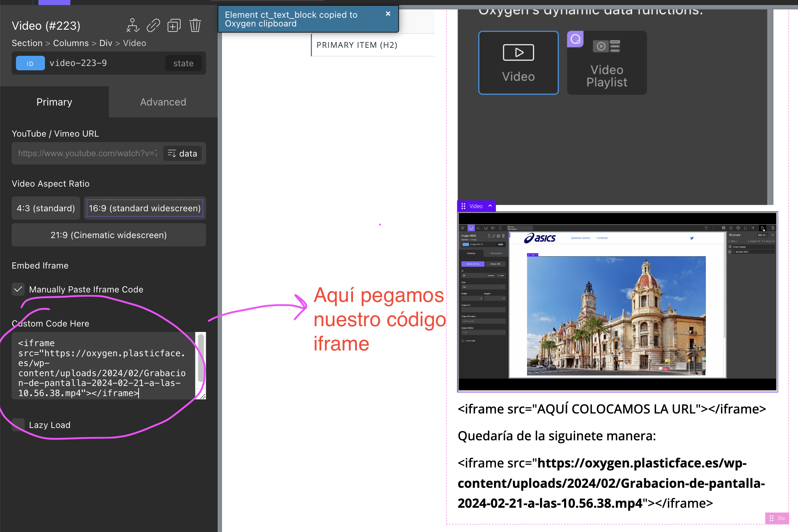Click Columns in the breadcrumb path

[71, 43]
